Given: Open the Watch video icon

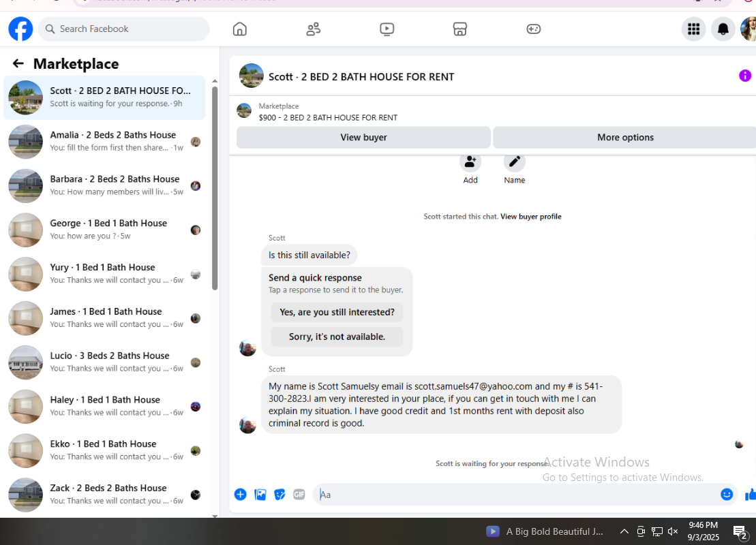Looking at the screenshot, I should click(387, 29).
